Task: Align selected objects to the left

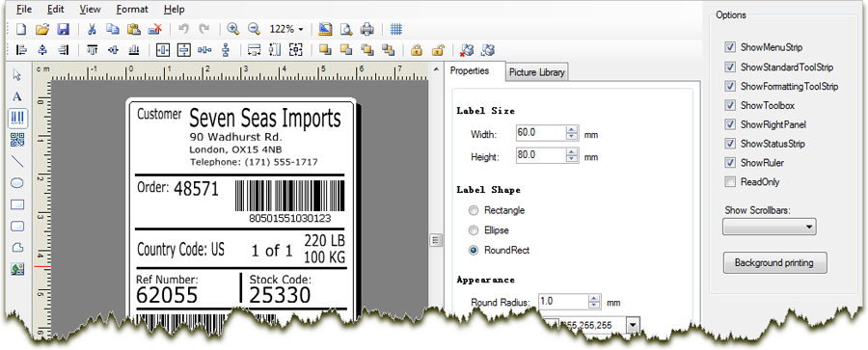Action: (x=21, y=50)
